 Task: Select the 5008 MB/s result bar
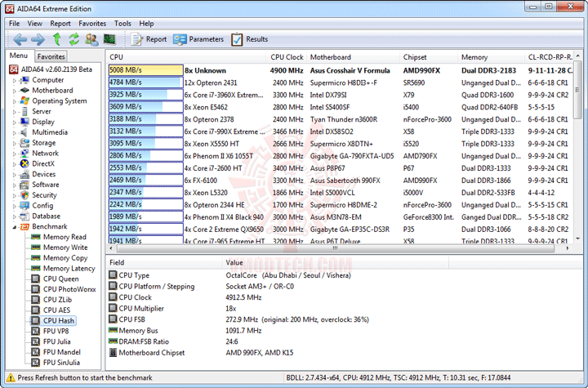(146, 70)
